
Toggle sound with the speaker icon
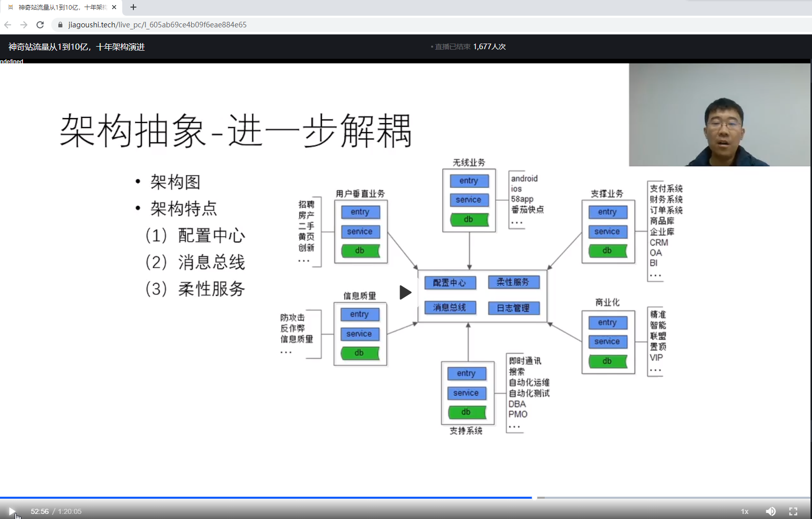click(x=771, y=511)
